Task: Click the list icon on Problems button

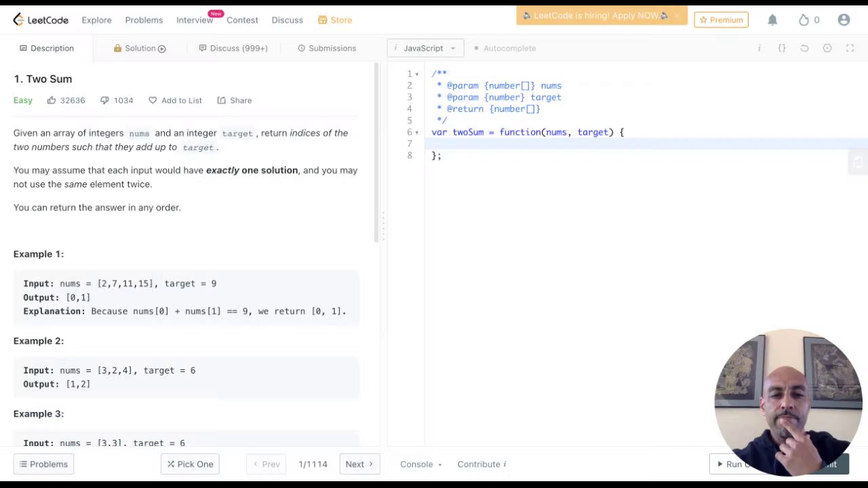Action: (23, 464)
